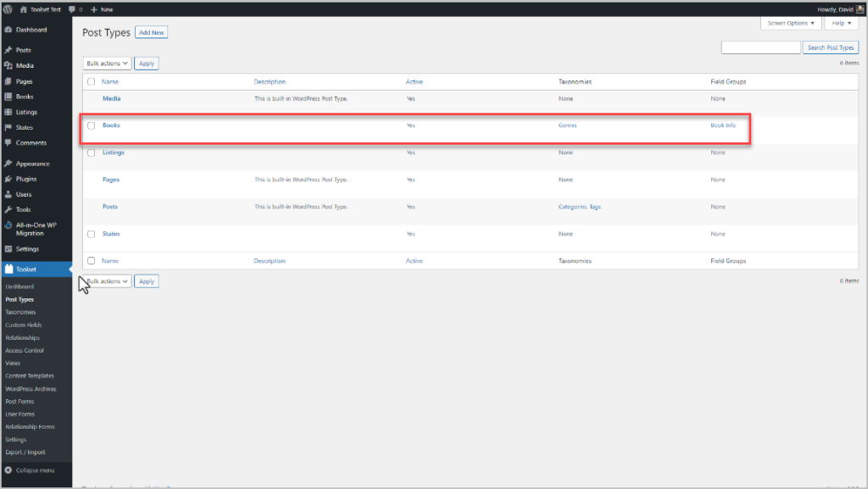This screenshot has width=868, height=489.
Task: Sort by Name column header
Action: click(x=109, y=81)
